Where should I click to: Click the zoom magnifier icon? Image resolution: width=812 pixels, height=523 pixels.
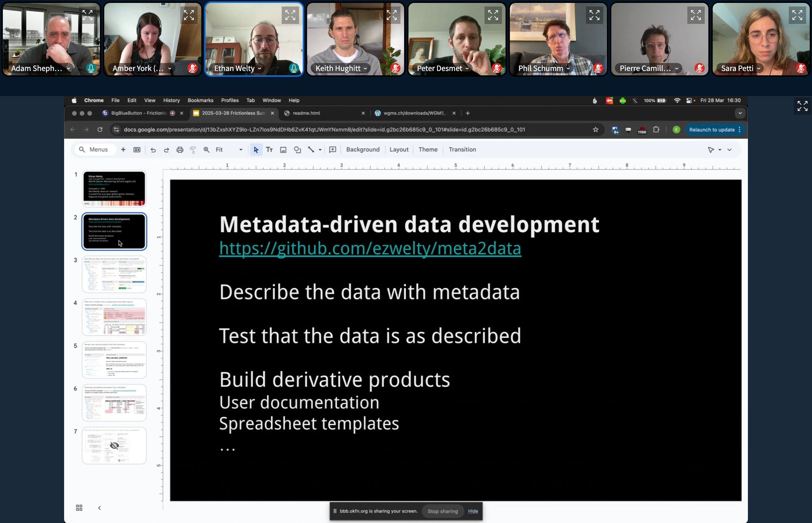pyautogui.click(x=206, y=150)
